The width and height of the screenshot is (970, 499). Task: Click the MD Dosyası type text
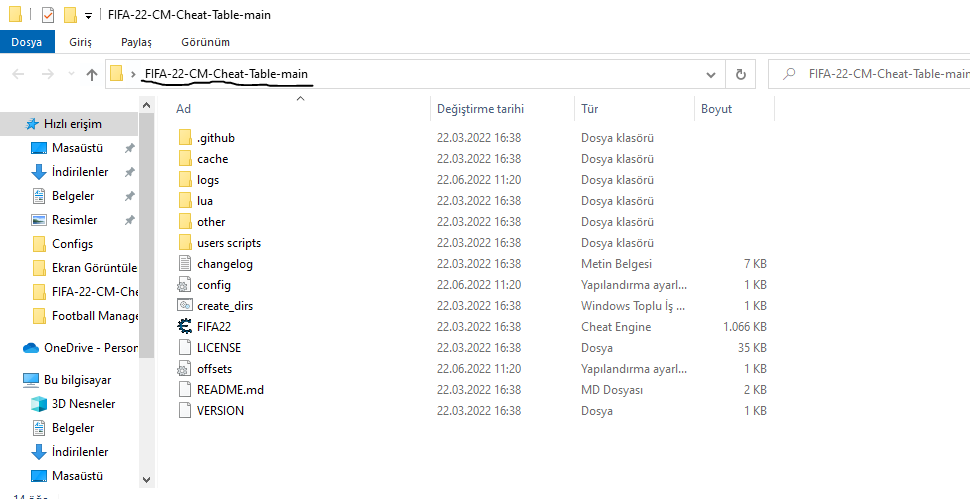(x=612, y=390)
